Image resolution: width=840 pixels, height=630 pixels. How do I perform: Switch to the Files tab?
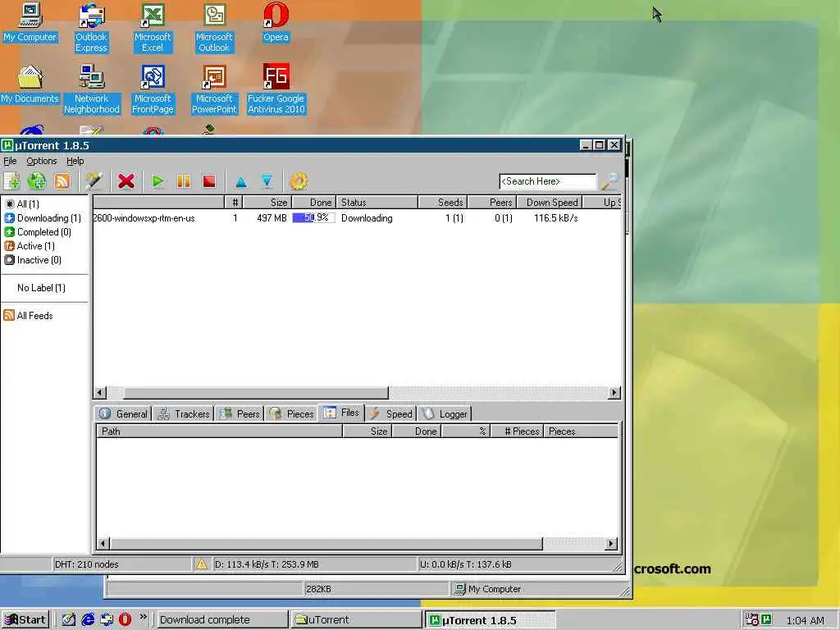pyautogui.click(x=342, y=413)
